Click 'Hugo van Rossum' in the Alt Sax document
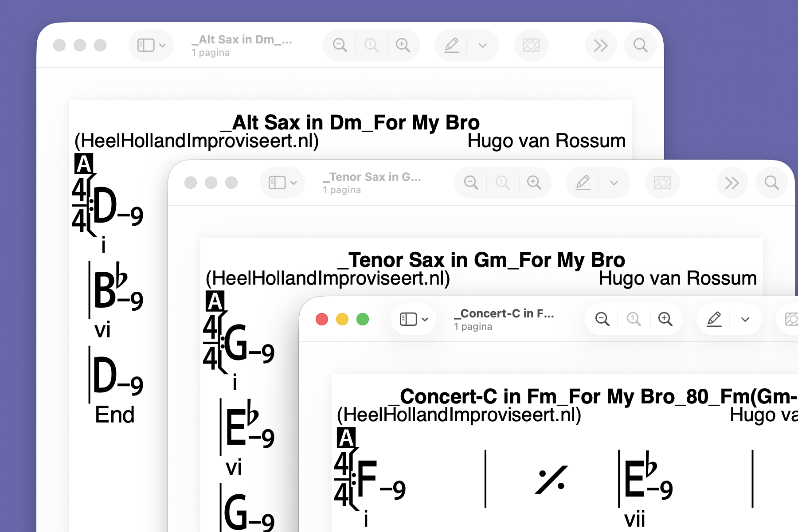The image size is (798, 532). tap(546, 141)
